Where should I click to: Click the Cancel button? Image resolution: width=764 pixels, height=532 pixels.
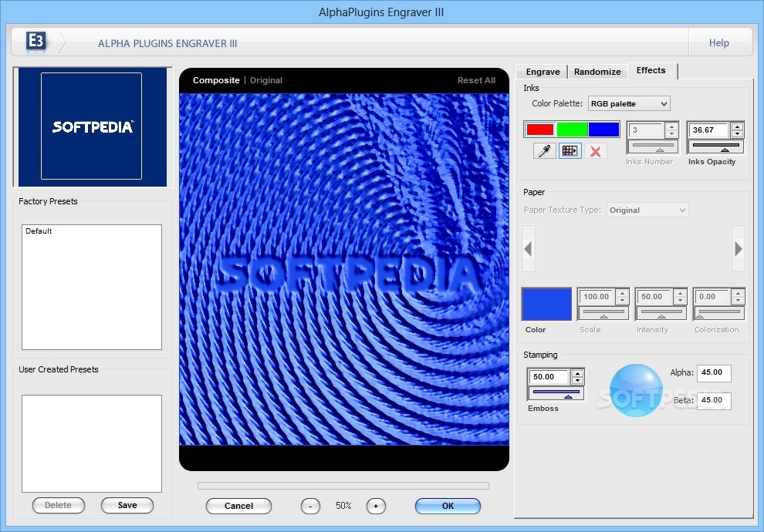click(238, 506)
